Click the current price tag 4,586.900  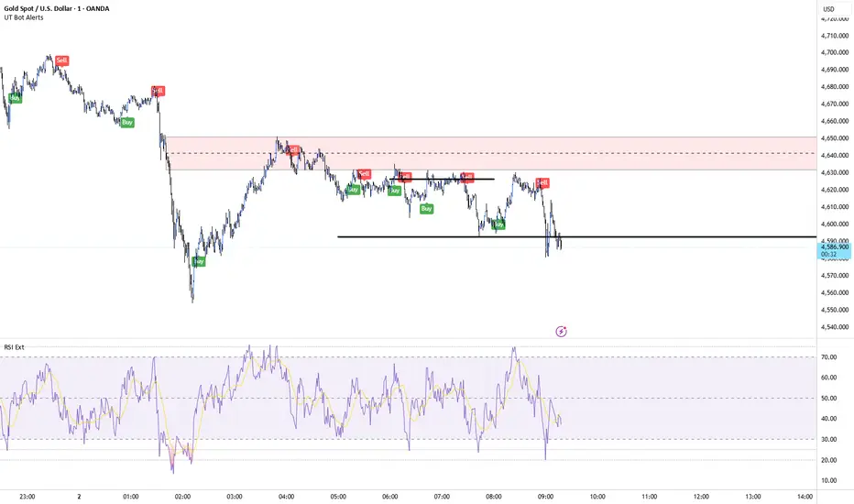point(835,251)
